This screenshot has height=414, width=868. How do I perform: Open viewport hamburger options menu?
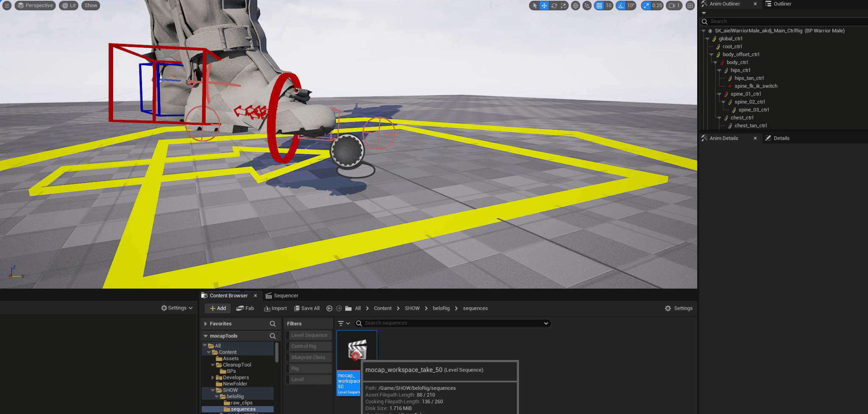pyautogui.click(x=7, y=6)
